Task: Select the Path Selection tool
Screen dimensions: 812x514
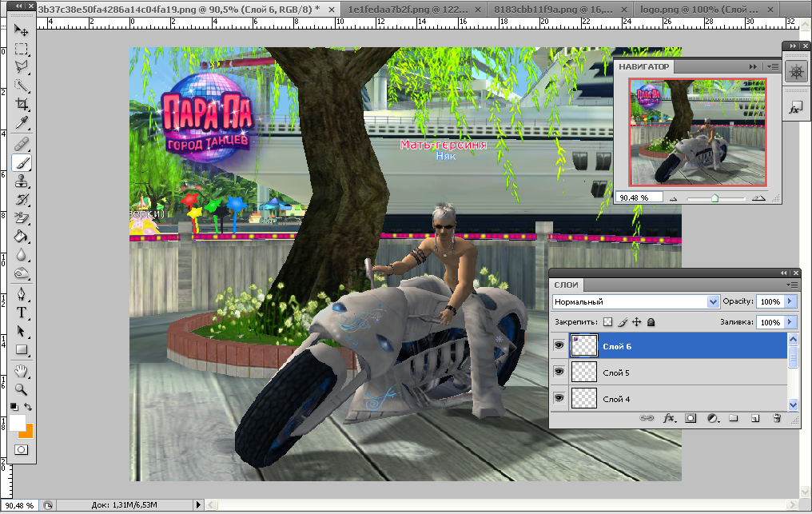Action: [x=22, y=331]
